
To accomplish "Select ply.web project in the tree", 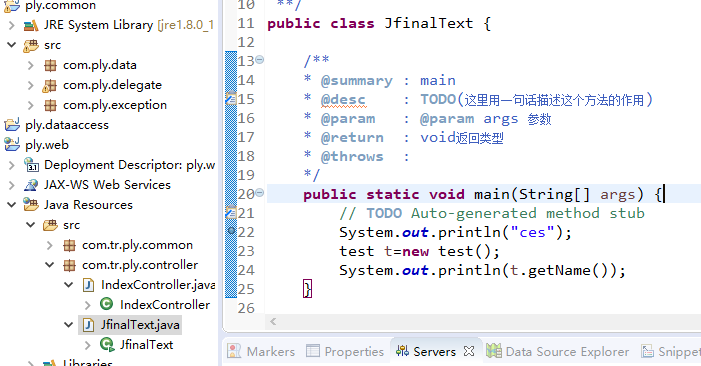I will 47,145.
